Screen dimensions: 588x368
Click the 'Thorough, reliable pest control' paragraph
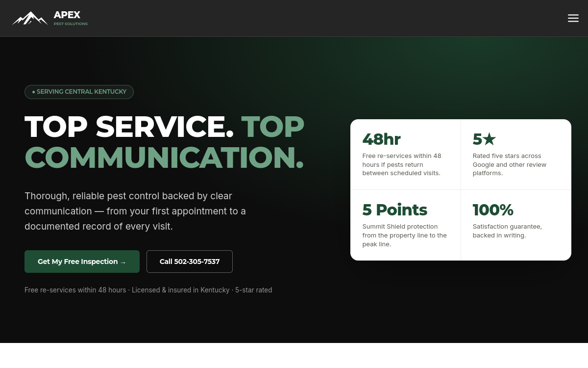[135, 211]
